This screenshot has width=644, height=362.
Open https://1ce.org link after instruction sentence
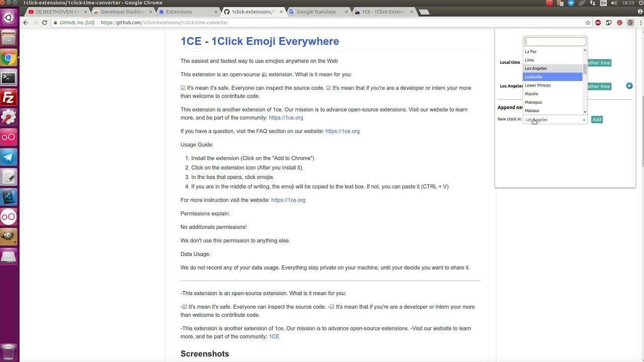point(288,200)
